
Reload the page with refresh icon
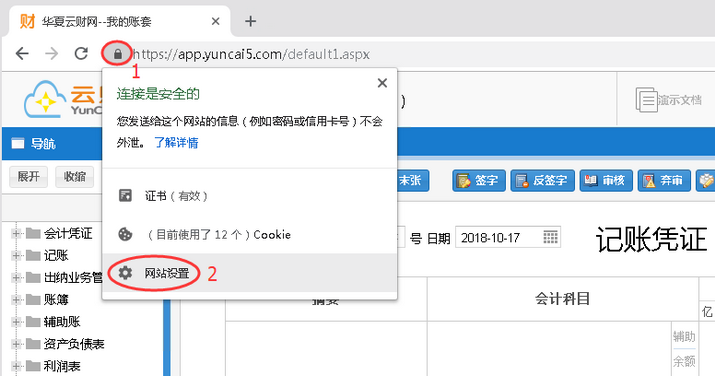[81, 54]
